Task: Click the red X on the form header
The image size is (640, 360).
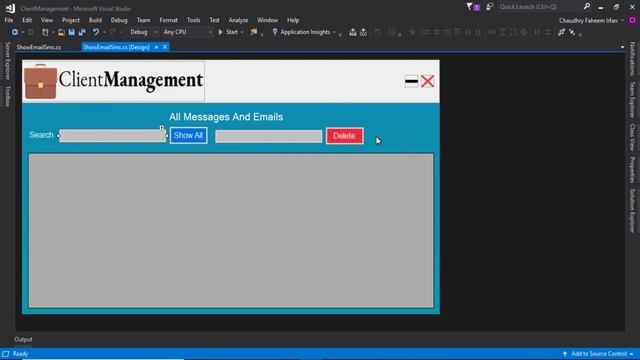Action: [x=427, y=81]
